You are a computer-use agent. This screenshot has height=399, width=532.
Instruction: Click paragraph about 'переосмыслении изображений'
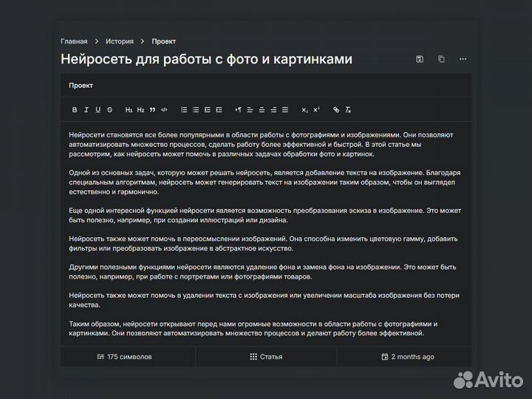point(263,244)
